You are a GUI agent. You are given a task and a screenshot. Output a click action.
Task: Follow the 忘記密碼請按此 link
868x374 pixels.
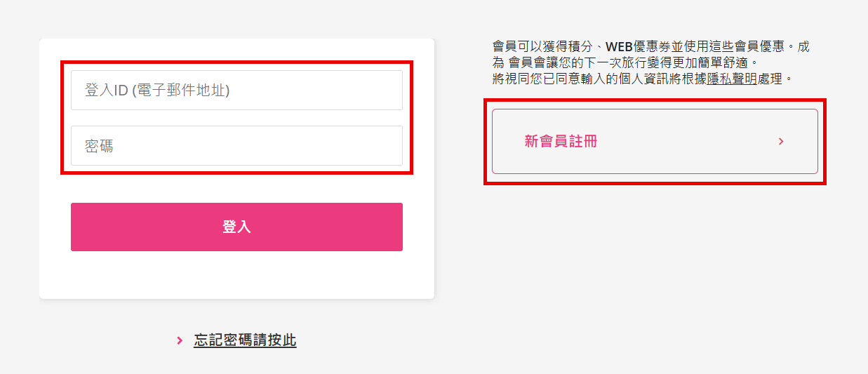245,340
